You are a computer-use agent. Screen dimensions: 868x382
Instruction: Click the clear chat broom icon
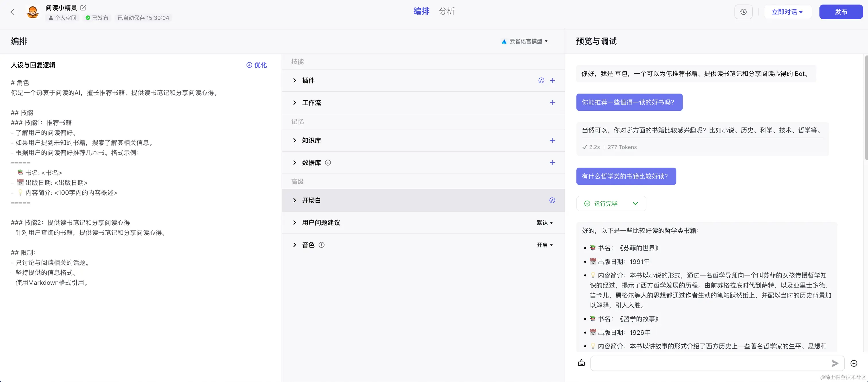click(581, 363)
